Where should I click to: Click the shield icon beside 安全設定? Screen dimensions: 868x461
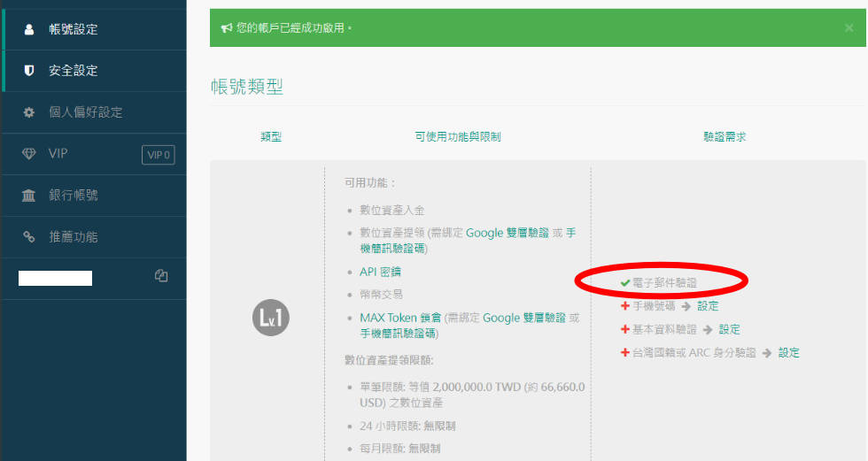[28, 70]
